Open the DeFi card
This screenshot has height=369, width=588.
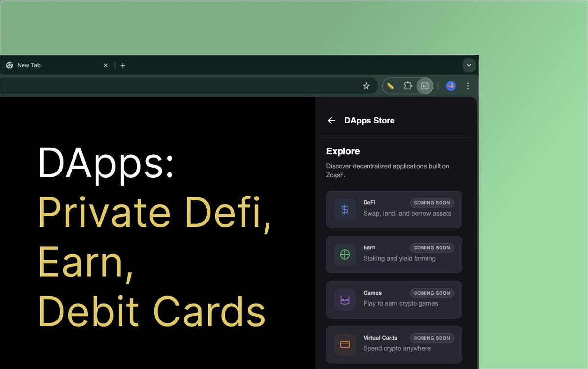pyautogui.click(x=394, y=210)
